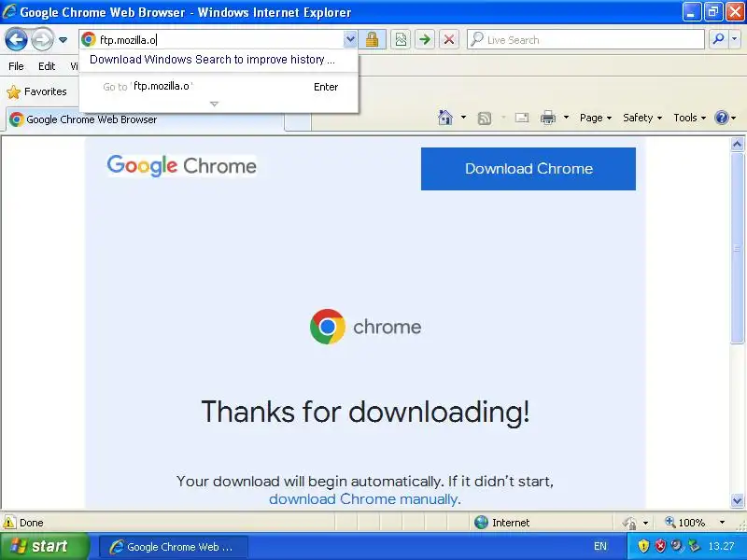This screenshot has height=560, width=747.
Task: Click the security lock icon
Action: point(372,39)
